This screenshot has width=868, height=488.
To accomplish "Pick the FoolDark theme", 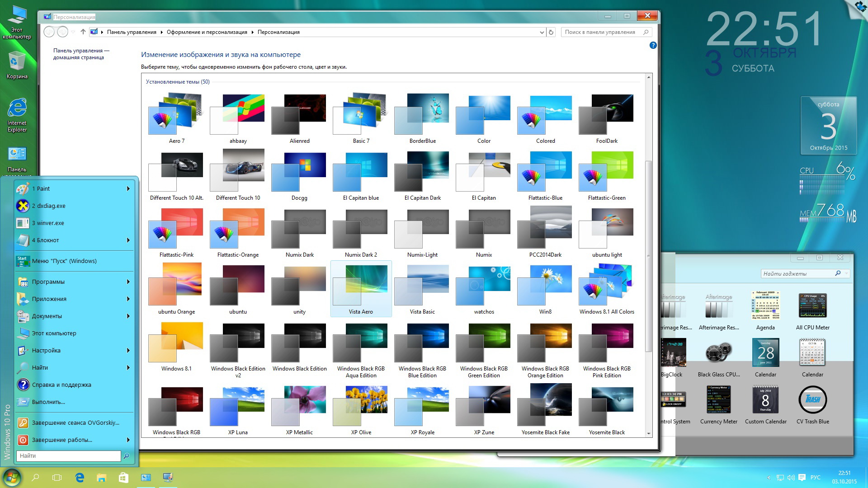I will 607,114.
